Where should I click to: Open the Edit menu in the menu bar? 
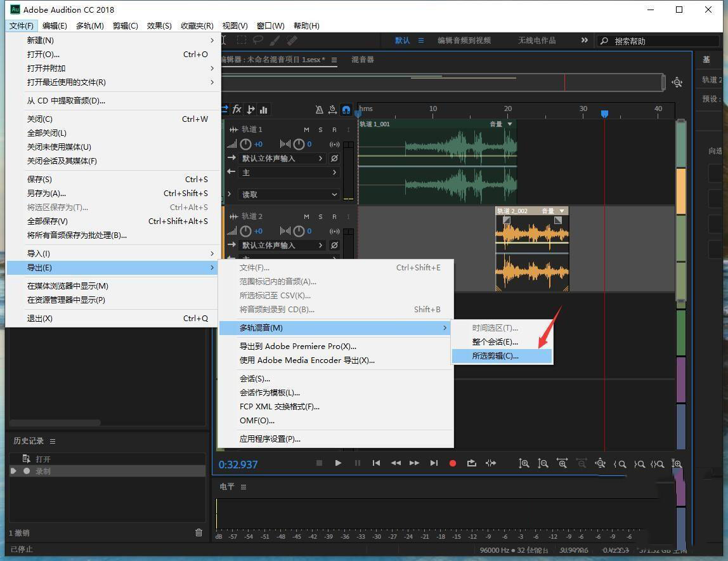pyautogui.click(x=55, y=25)
